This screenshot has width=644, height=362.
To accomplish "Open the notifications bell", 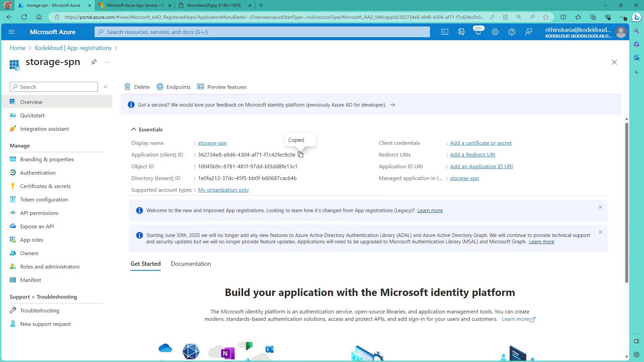I will click(x=478, y=32).
